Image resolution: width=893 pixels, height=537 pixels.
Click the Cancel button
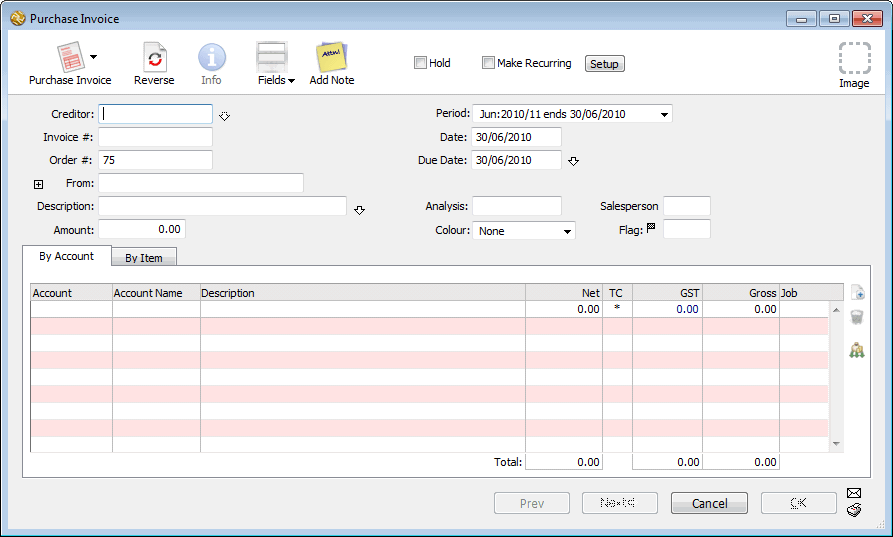(x=710, y=503)
